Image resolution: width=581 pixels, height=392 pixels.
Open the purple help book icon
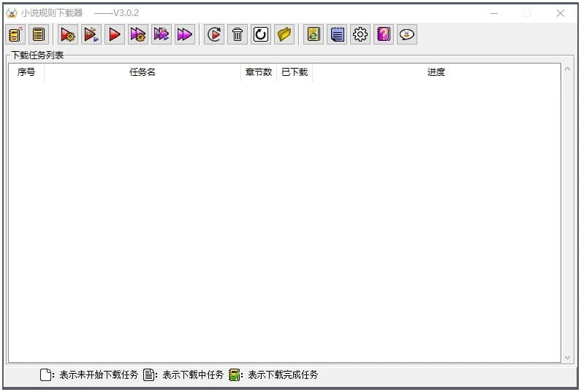(x=384, y=34)
